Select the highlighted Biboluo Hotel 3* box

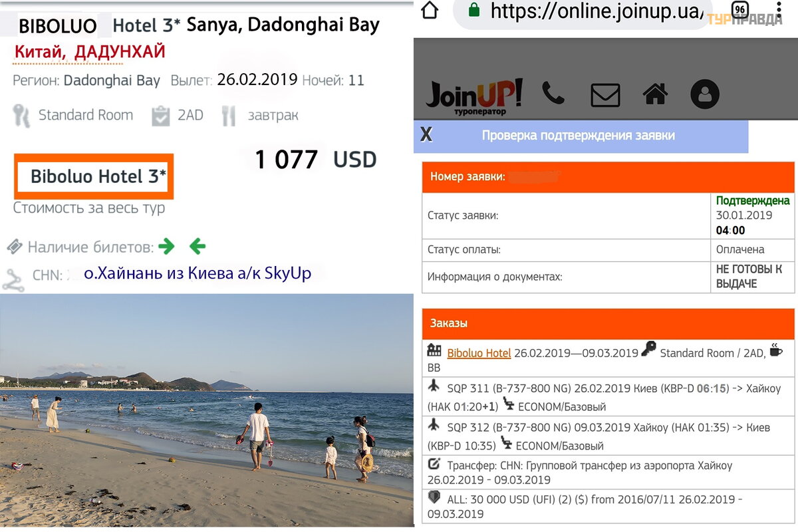coord(94,177)
